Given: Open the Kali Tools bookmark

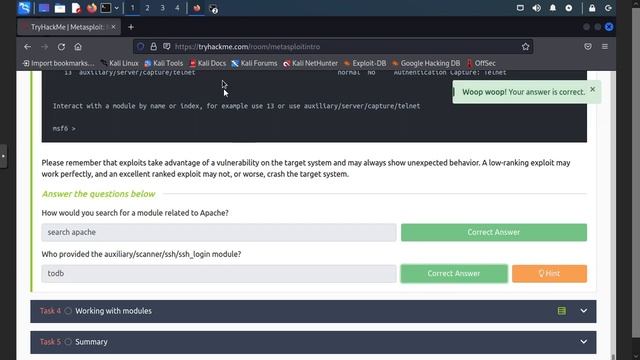Looking at the screenshot, I should (x=164, y=63).
